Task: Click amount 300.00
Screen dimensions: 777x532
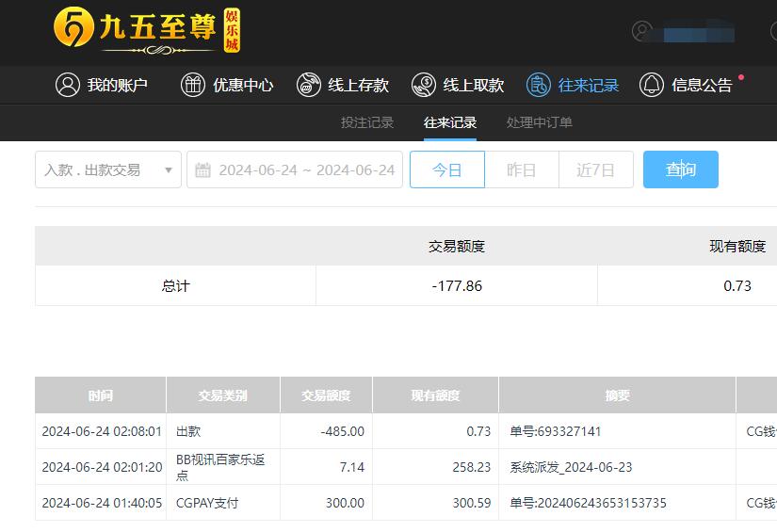Action: coord(345,503)
